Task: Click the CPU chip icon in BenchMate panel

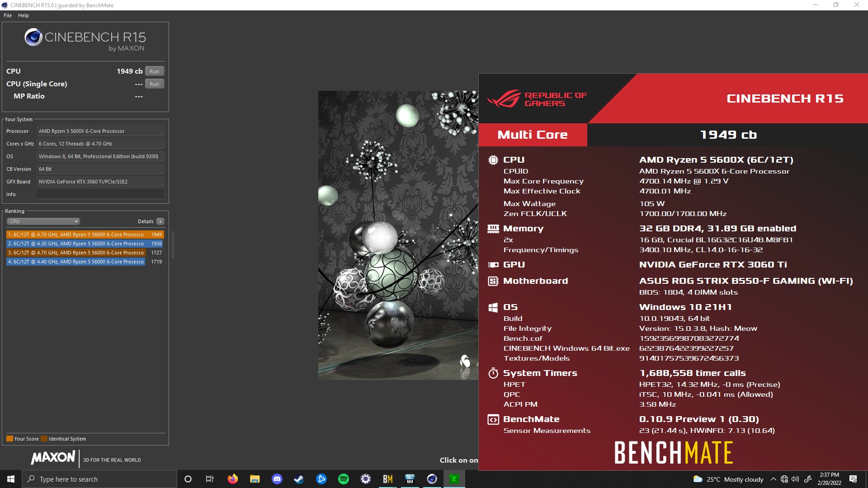Action: [x=493, y=160]
